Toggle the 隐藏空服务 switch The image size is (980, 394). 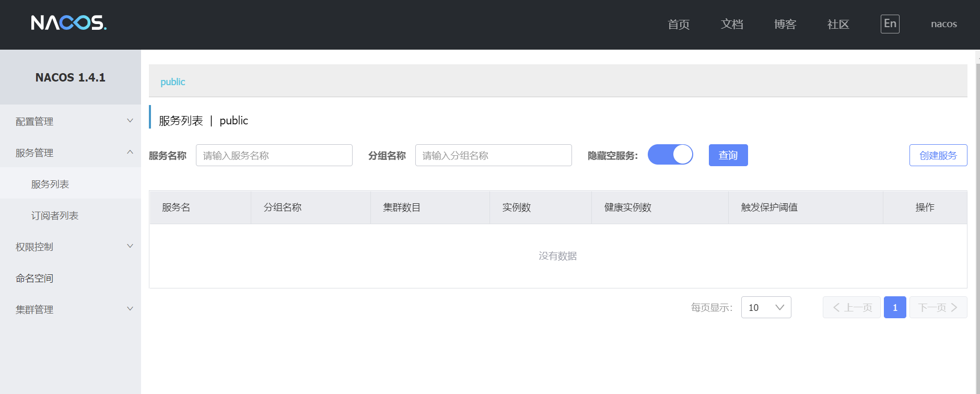670,155
